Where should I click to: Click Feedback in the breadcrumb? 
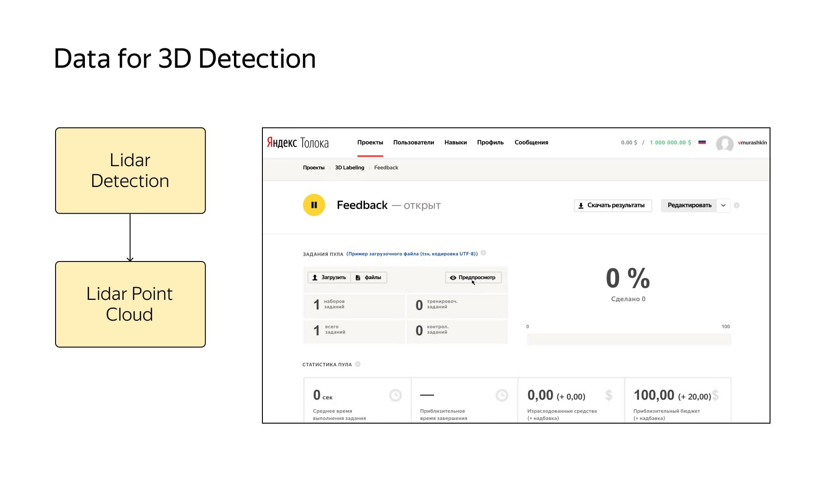click(386, 168)
